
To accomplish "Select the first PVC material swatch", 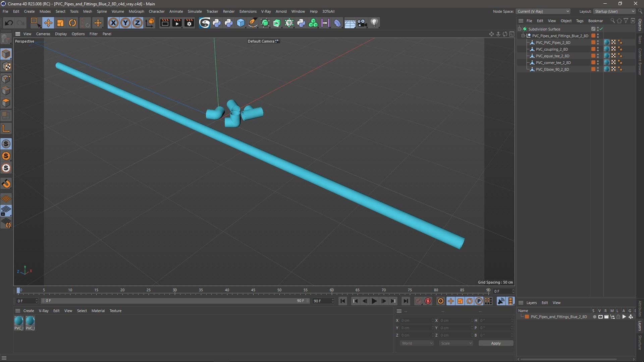I will pos(19,321).
